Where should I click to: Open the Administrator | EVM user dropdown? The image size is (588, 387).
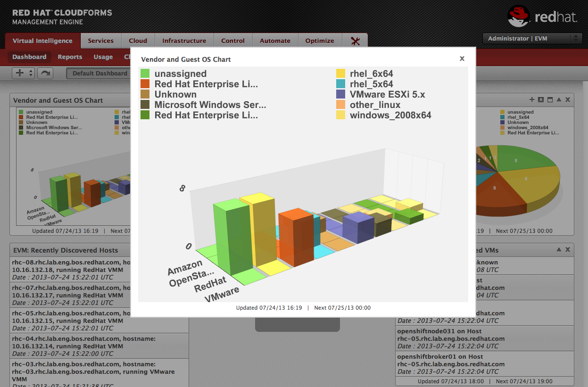[532, 39]
